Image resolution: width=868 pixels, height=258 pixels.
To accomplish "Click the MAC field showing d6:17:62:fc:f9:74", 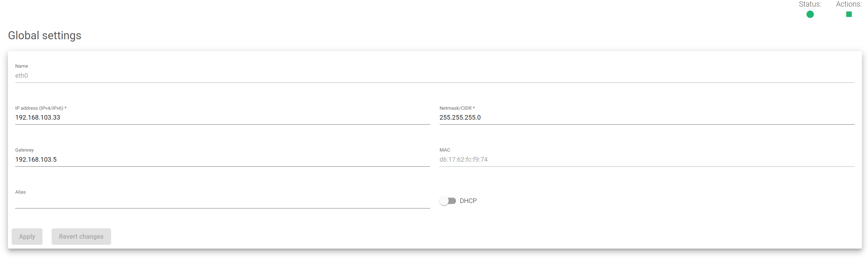I will pos(646,159).
